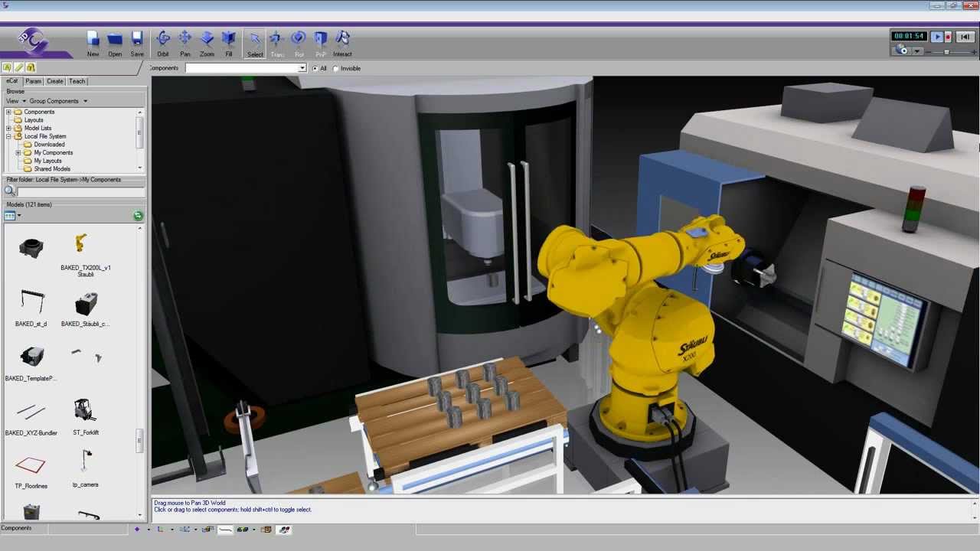Expand the Model Lists tree folder
980x551 pixels.
(x=9, y=128)
